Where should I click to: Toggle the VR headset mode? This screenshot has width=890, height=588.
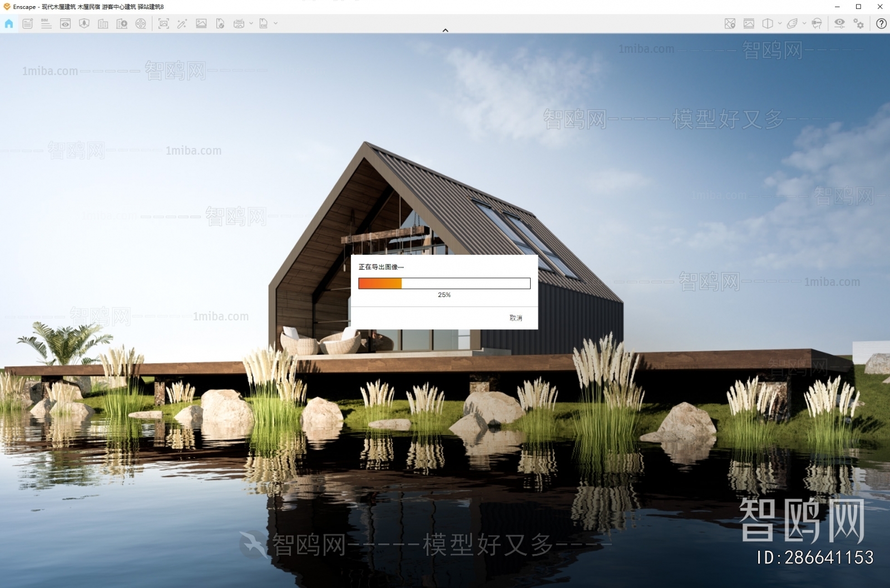817,23
